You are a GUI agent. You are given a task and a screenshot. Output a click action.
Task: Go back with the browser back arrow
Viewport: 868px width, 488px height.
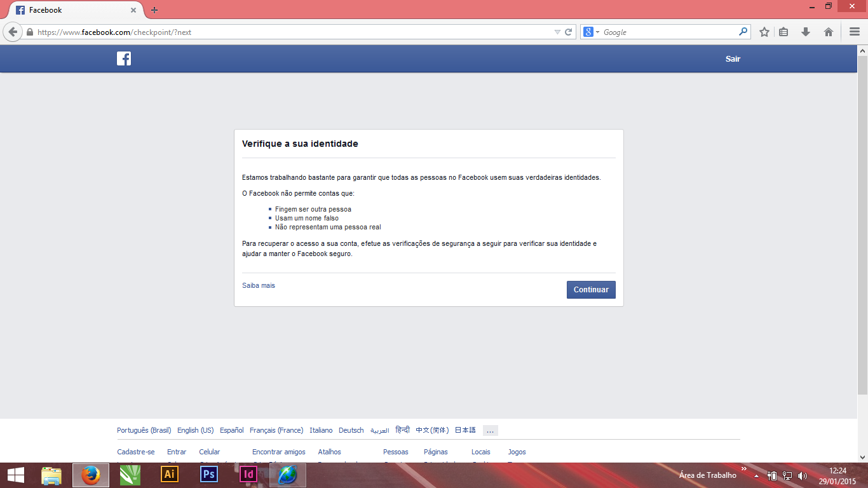13,32
